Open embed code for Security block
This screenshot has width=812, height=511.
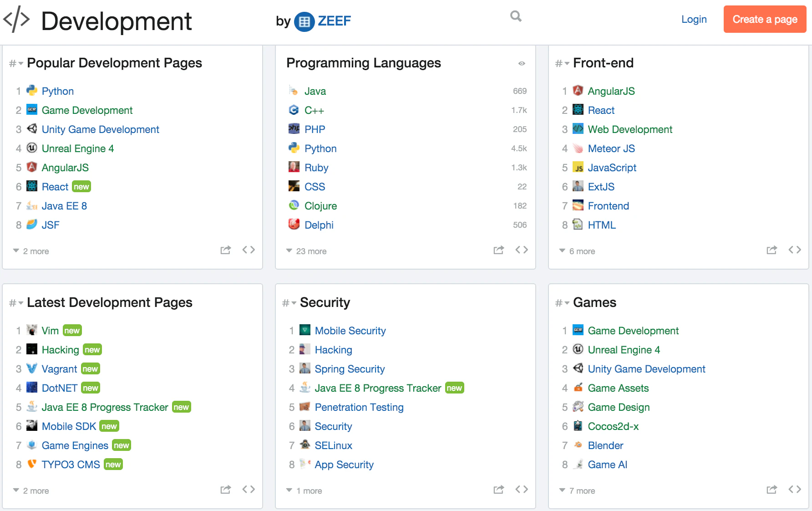pyautogui.click(x=522, y=490)
